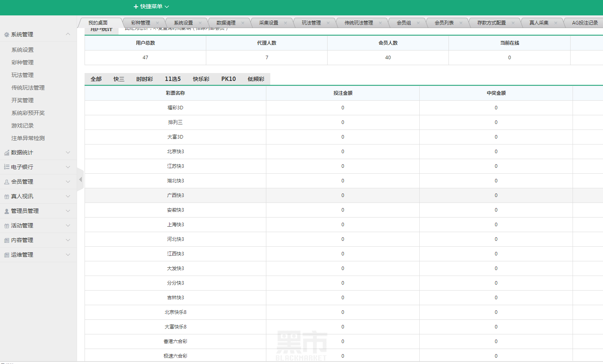Open 系统设置 in the sidebar

pyautogui.click(x=23, y=50)
